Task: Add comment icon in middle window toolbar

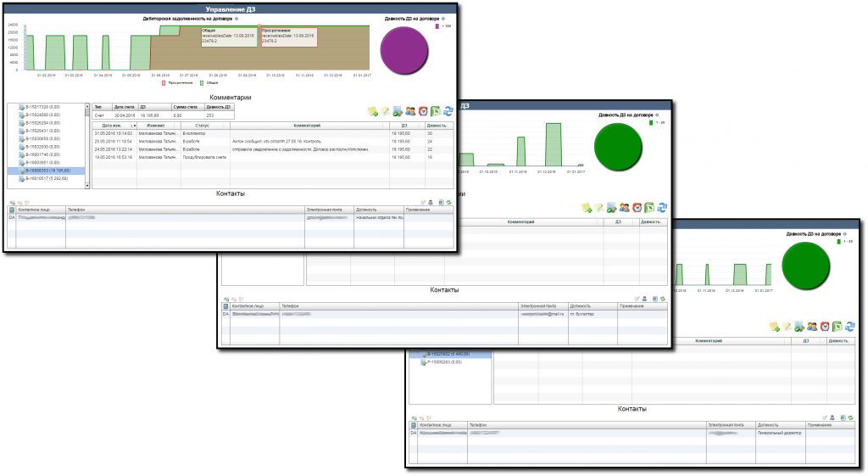Action: tap(587, 207)
